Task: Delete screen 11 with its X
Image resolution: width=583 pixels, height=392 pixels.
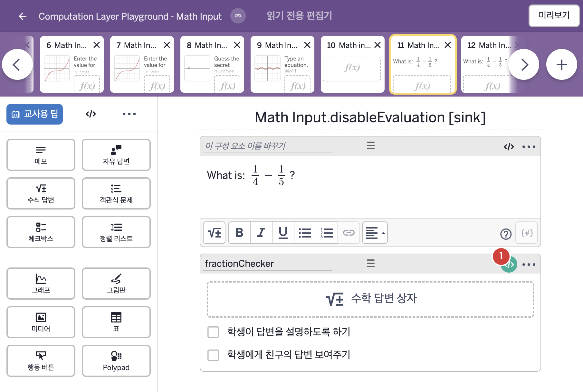Action: click(448, 45)
